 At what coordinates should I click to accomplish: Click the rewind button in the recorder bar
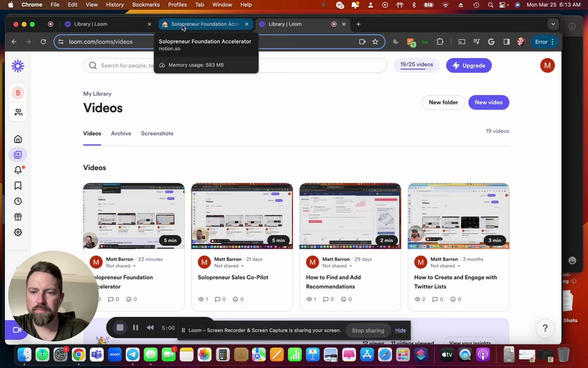(x=150, y=328)
